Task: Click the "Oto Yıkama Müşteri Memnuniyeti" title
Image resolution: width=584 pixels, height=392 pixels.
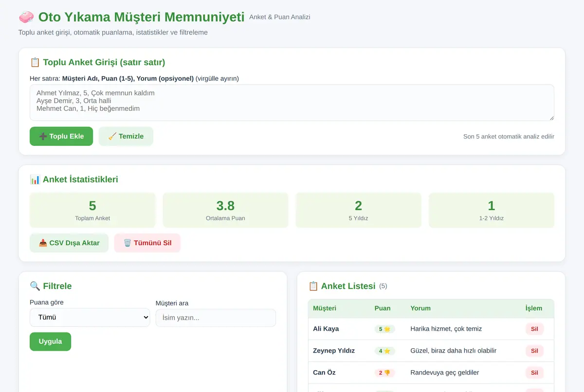Action: click(x=141, y=17)
